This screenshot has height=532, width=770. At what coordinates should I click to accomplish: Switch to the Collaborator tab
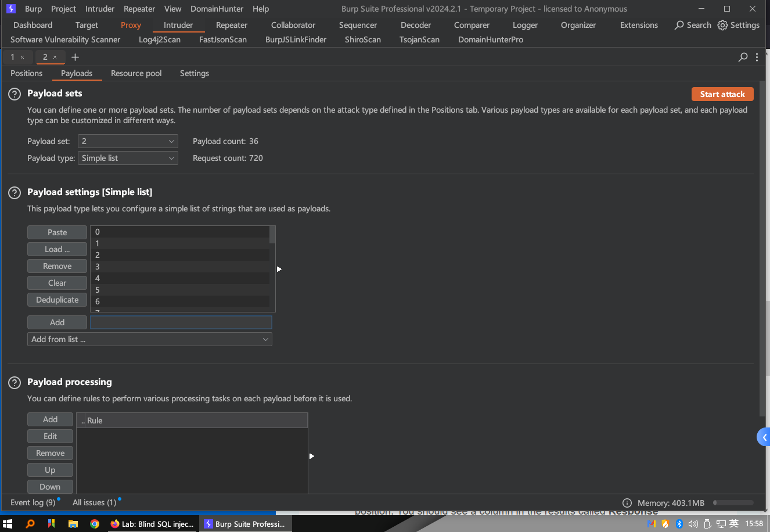pyautogui.click(x=293, y=25)
